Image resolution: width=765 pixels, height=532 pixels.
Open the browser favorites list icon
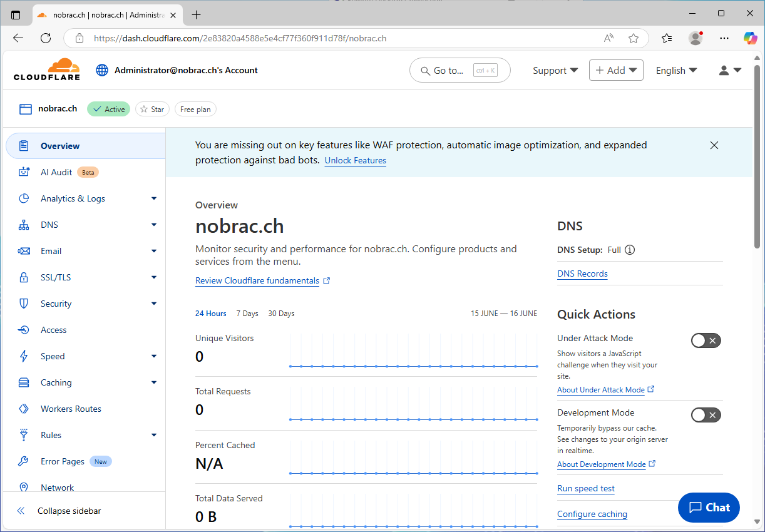click(667, 38)
